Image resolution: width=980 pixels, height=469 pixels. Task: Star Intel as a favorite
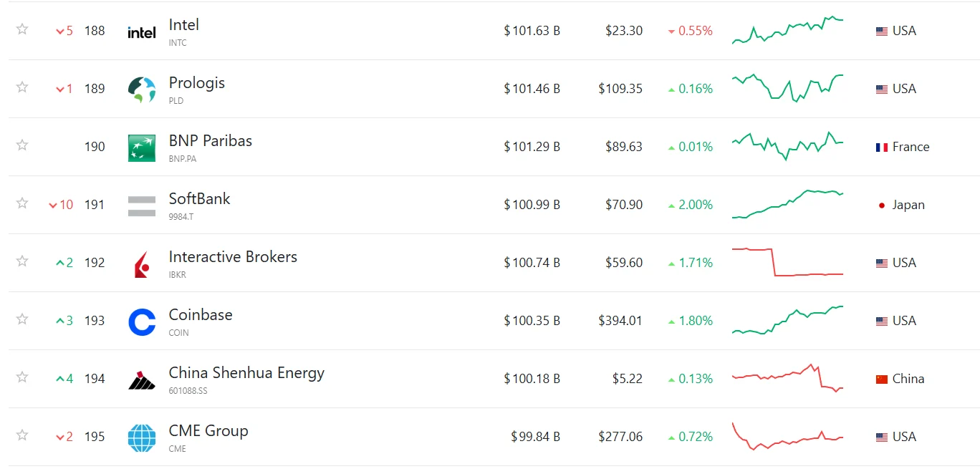point(22,29)
